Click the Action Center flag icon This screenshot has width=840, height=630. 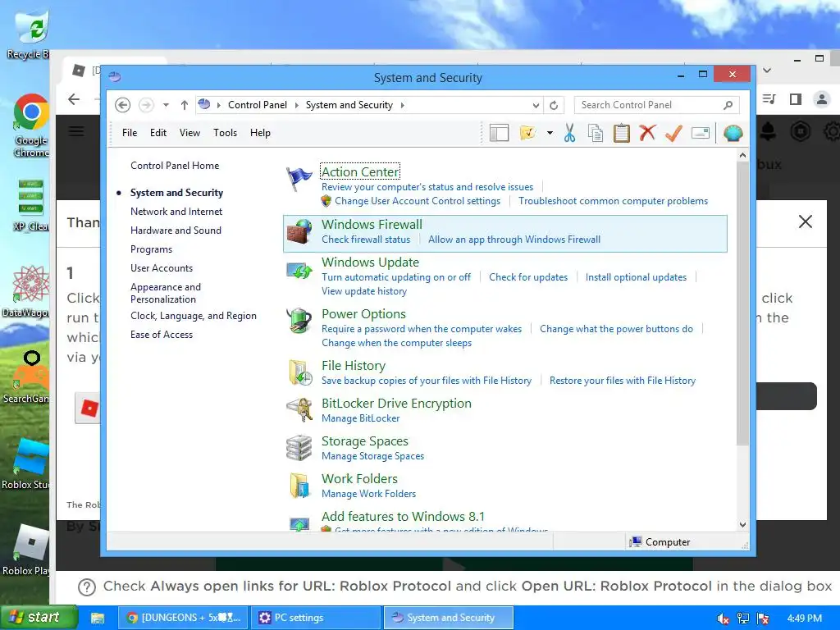(299, 180)
